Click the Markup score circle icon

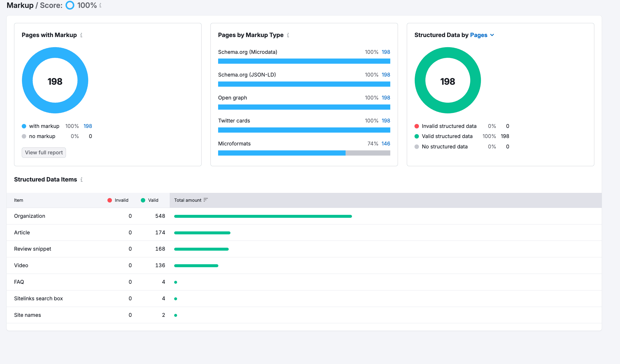coord(70,5)
